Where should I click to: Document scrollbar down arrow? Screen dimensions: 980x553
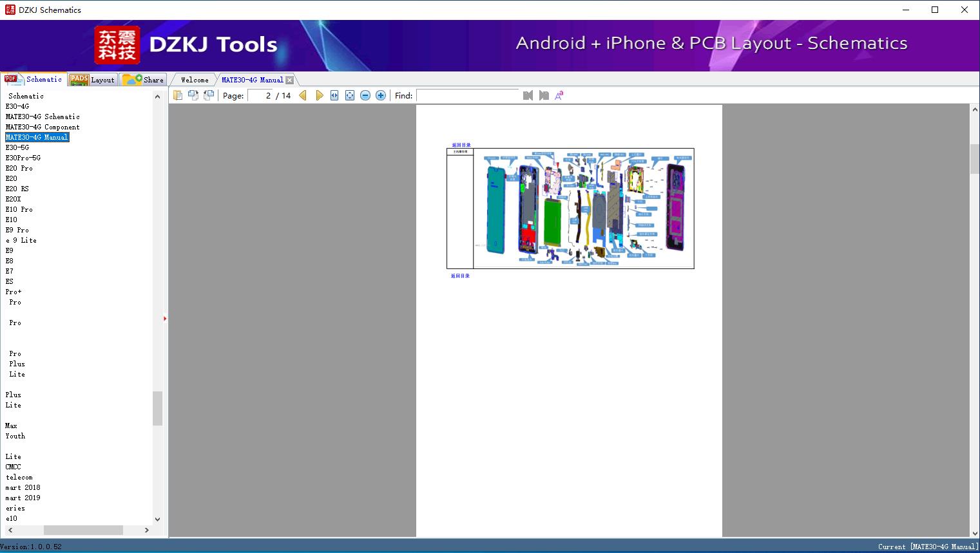[975, 533]
